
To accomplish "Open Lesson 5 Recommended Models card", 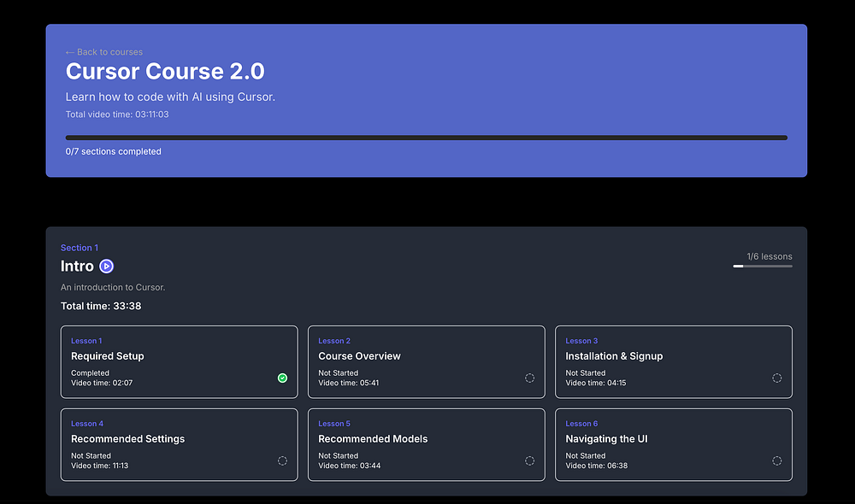I will coord(427,444).
